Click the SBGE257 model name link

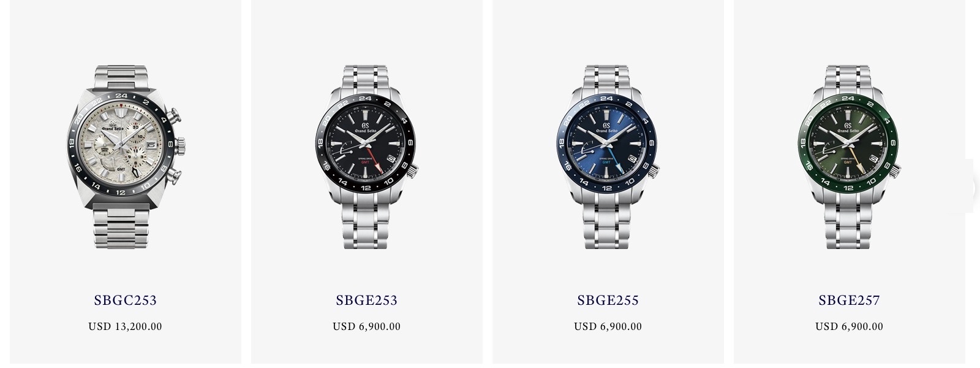click(x=850, y=301)
